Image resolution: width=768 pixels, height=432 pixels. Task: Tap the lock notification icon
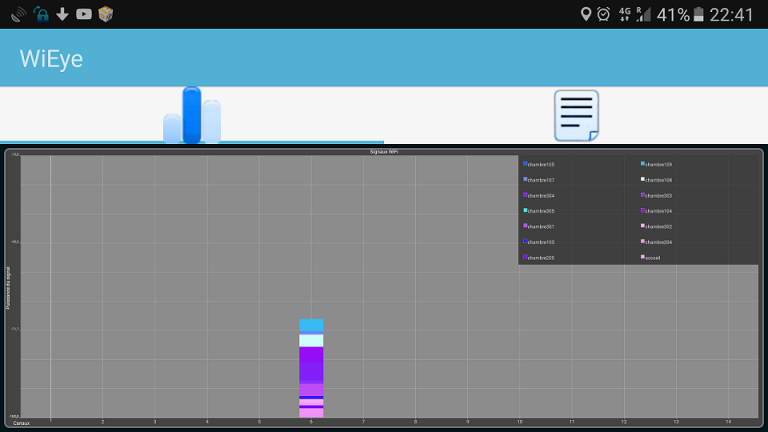click(41, 14)
